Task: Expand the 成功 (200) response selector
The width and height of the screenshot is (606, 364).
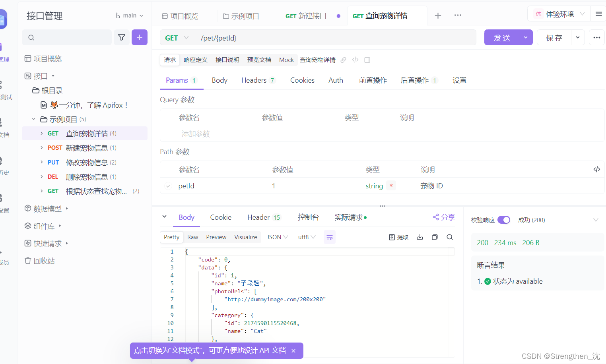Action: (596, 220)
